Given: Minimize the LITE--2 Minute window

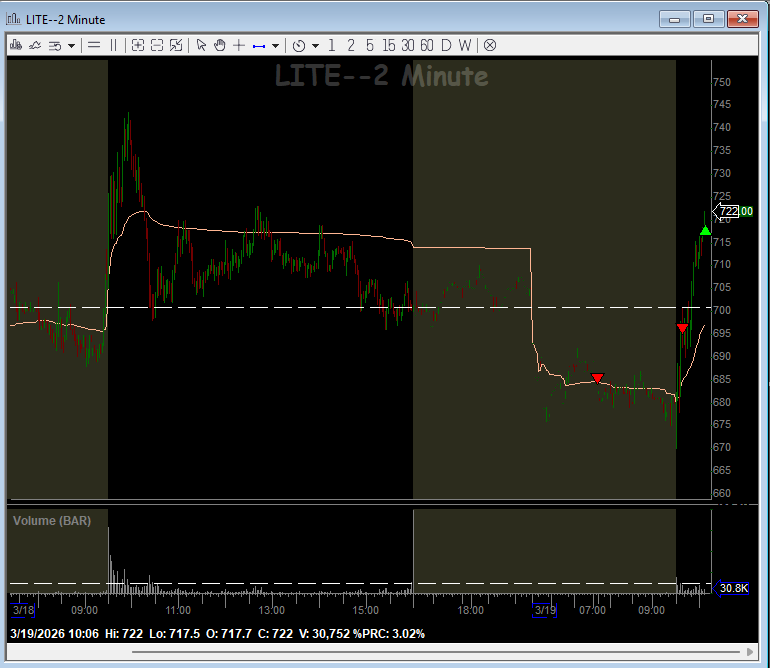Looking at the screenshot, I should tap(675, 19).
